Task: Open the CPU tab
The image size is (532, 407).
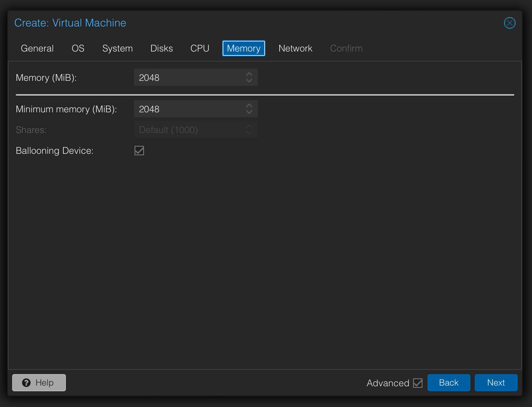Action: click(x=200, y=48)
